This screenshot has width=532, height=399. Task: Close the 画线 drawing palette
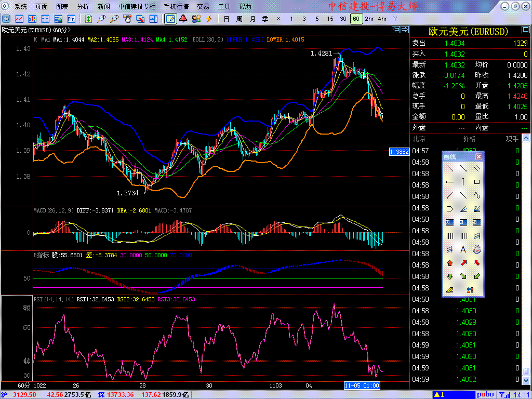click(478, 156)
